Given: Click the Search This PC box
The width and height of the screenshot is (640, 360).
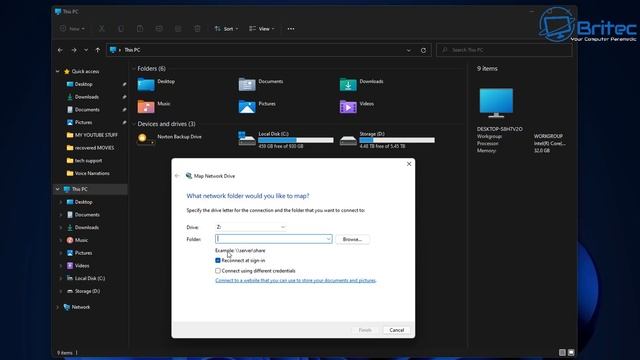Looking at the screenshot, I should click(504, 50).
